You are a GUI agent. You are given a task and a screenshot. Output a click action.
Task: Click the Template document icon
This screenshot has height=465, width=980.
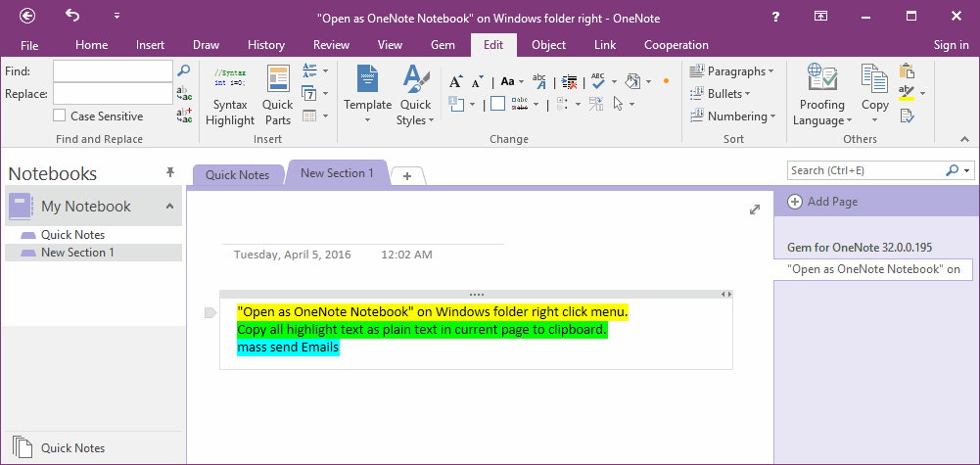tap(367, 79)
